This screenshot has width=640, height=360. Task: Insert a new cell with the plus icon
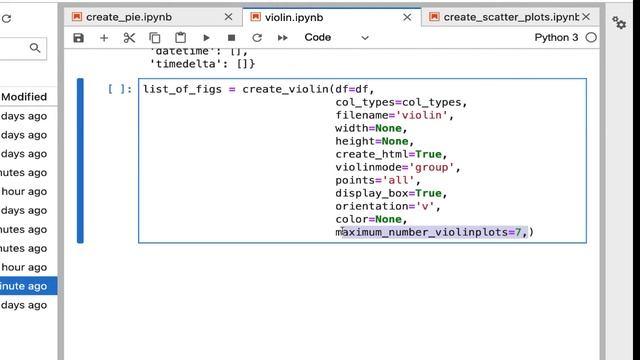(104, 38)
